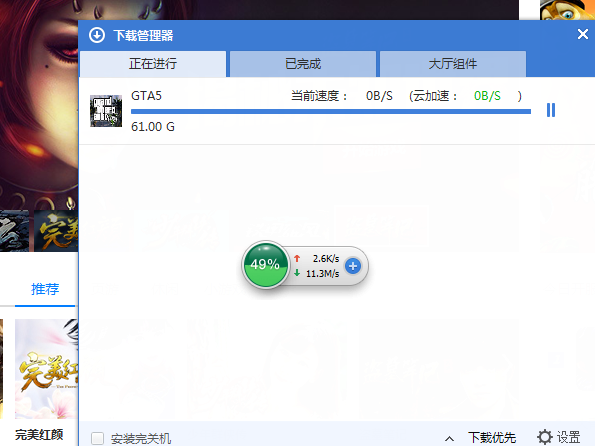Expand the 下载优先 up-arrow menu
Image resolution: width=595 pixels, height=446 pixels.
click(449, 438)
